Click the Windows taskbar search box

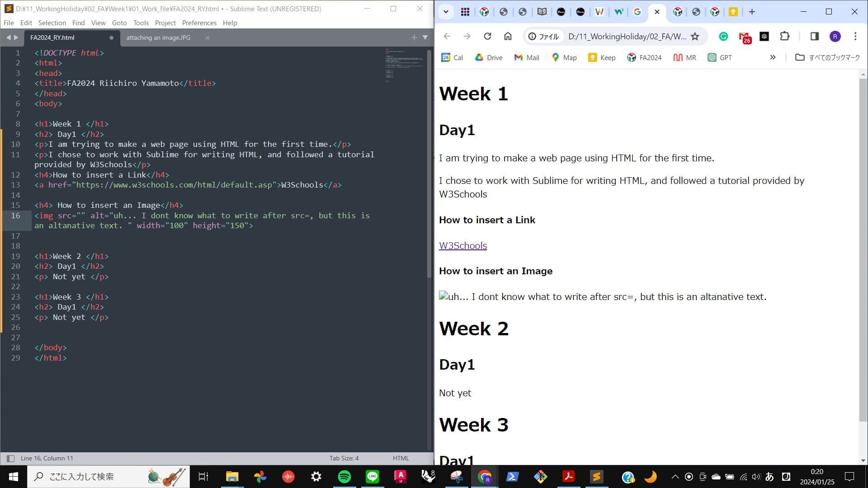[x=108, y=477]
